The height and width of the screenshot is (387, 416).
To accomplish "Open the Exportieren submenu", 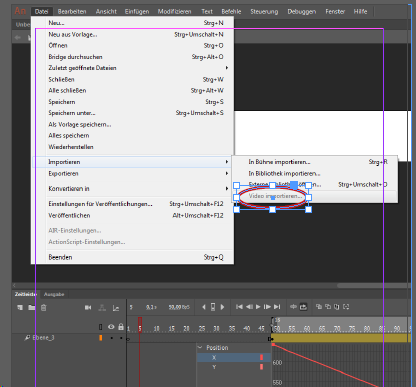I will click(133, 174).
